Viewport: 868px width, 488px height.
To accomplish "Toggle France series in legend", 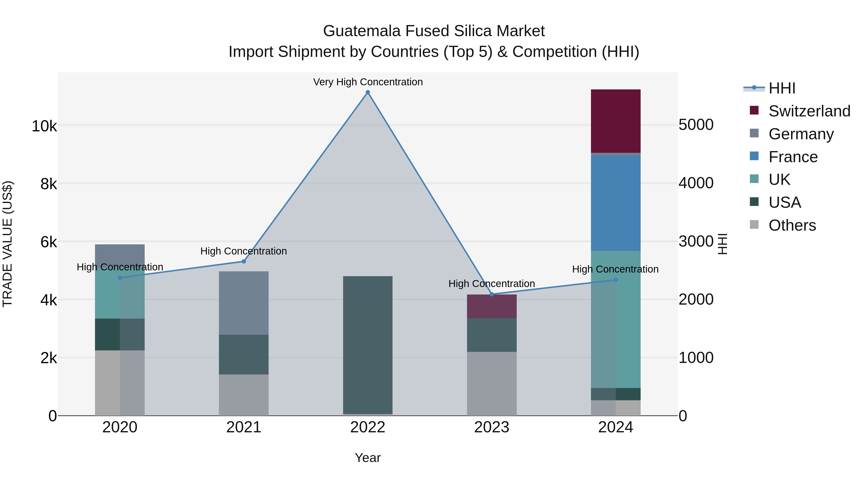I will pyautogui.click(x=784, y=157).
